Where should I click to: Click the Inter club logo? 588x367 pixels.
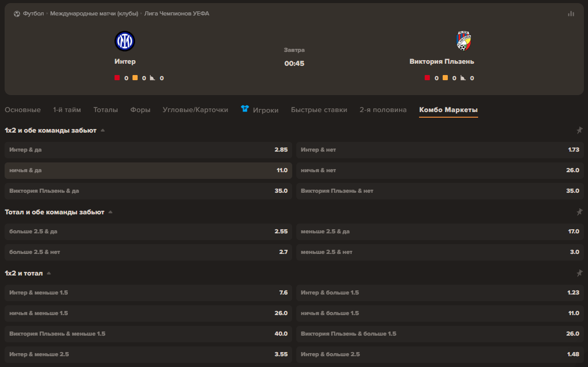click(x=124, y=41)
